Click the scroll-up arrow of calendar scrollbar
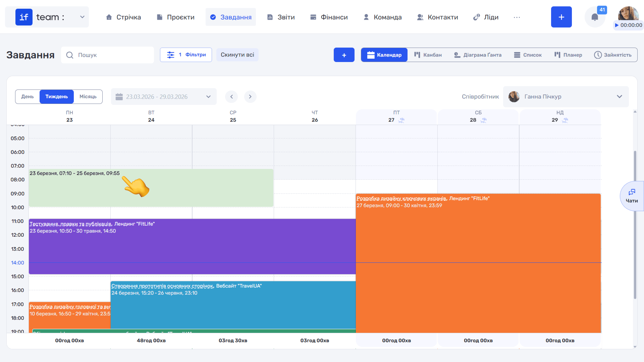 point(635,112)
